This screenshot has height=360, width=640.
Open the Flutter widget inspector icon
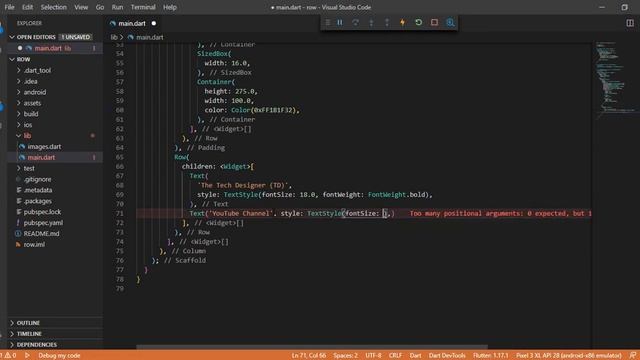tap(450, 22)
